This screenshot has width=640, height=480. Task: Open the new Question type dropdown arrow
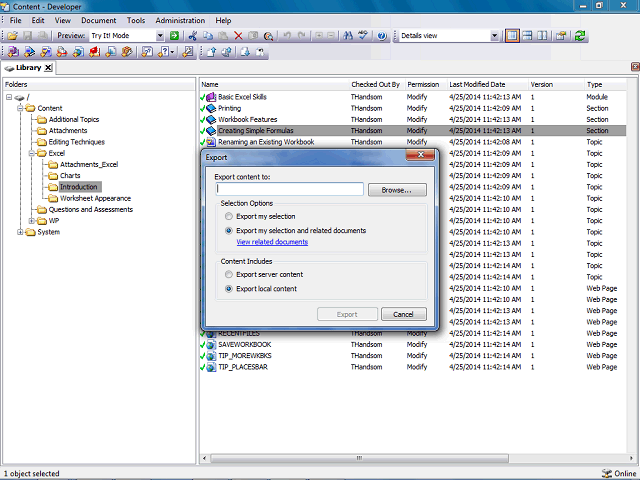point(173,52)
